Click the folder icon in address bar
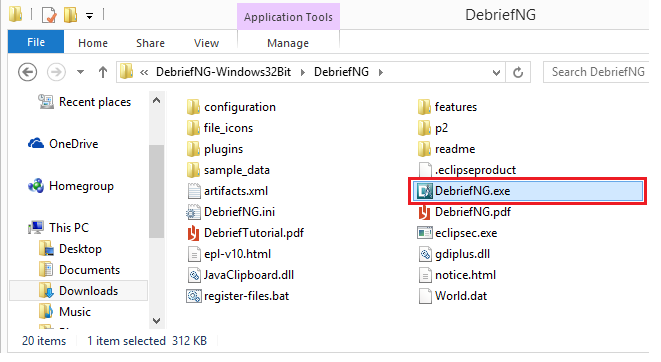Viewport: 661px width, 362px height. click(x=126, y=72)
